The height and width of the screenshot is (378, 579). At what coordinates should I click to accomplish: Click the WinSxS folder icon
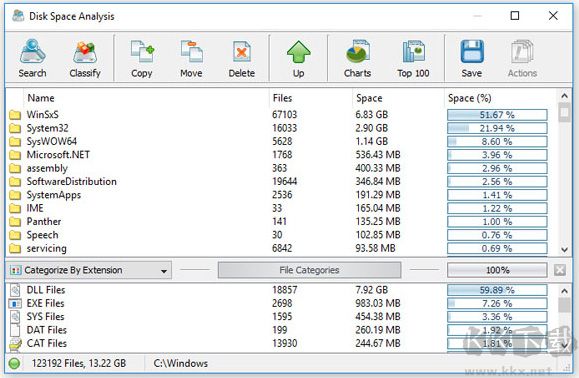click(x=15, y=115)
